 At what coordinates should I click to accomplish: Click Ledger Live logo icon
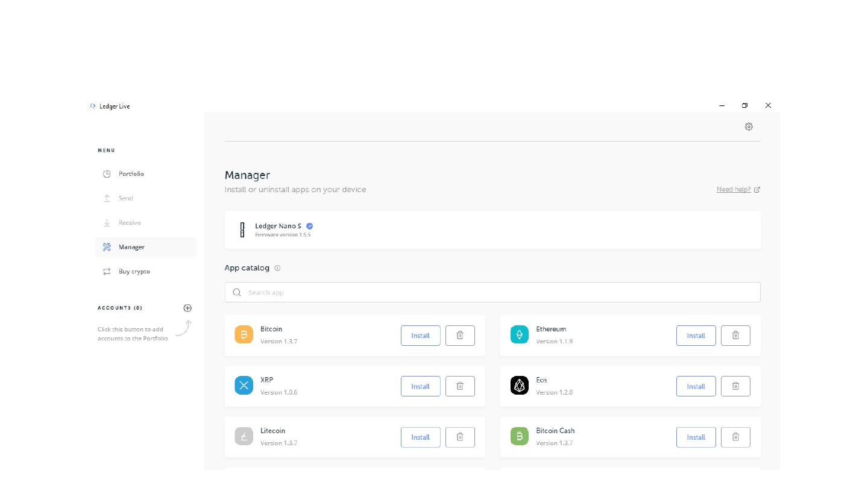[93, 106]
